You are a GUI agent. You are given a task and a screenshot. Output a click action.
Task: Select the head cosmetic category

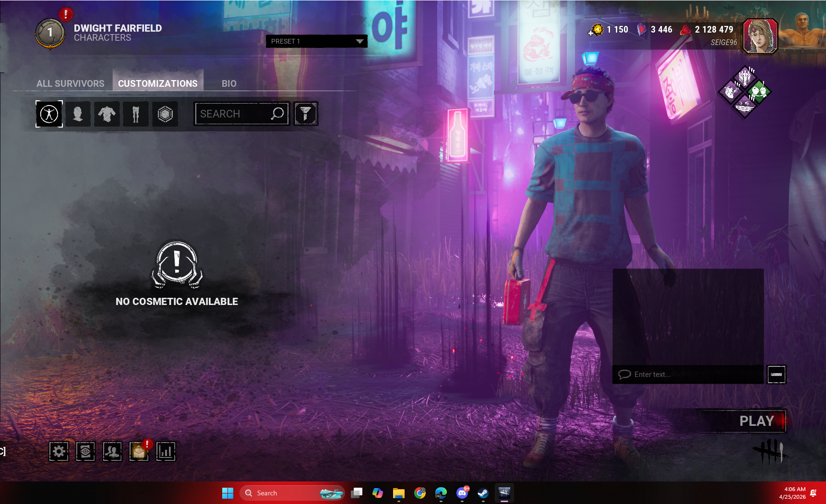[78, 114]
